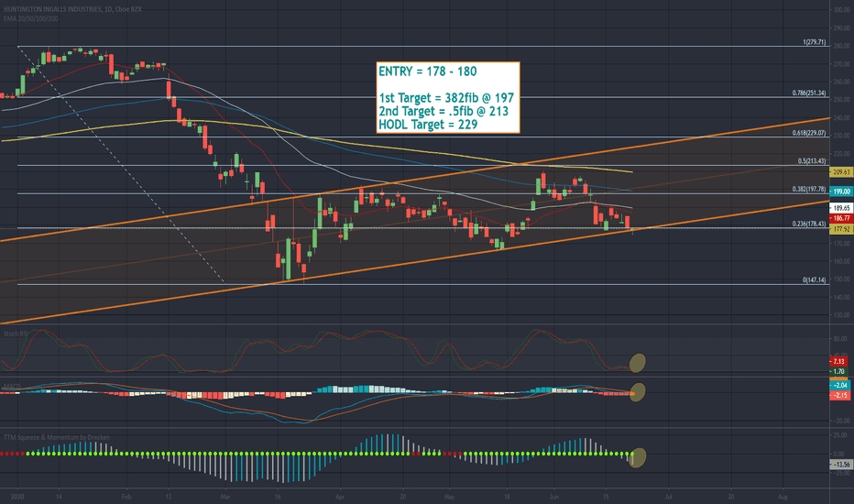Click the 130.00 price scale label
The height and width of the screenshot is (504, 854).
click(x=841, y=315)
